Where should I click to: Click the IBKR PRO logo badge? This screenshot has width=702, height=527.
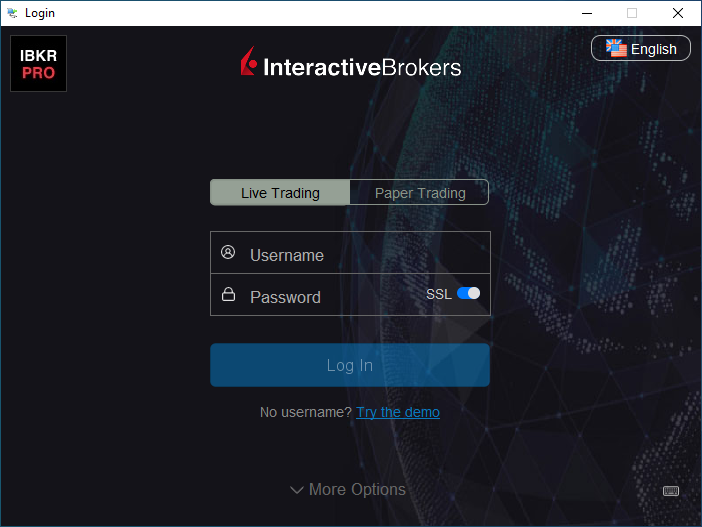(38, 64)
